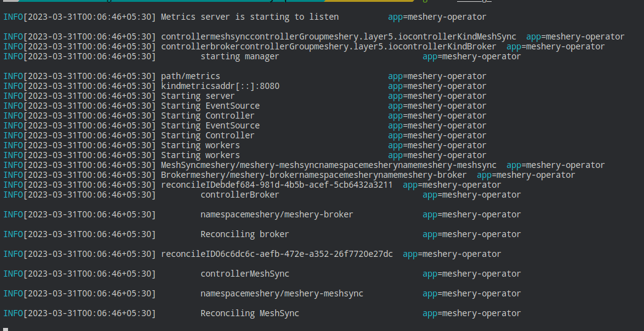
Task: Click the 'Reconciling MeshSync' log message
Action: coord(250,313)
